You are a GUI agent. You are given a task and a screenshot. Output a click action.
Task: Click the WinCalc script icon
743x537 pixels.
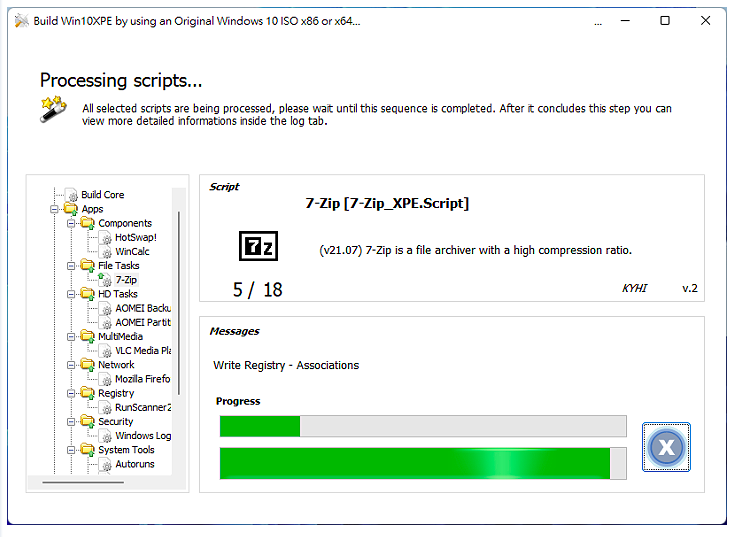(x=106, y=252)
